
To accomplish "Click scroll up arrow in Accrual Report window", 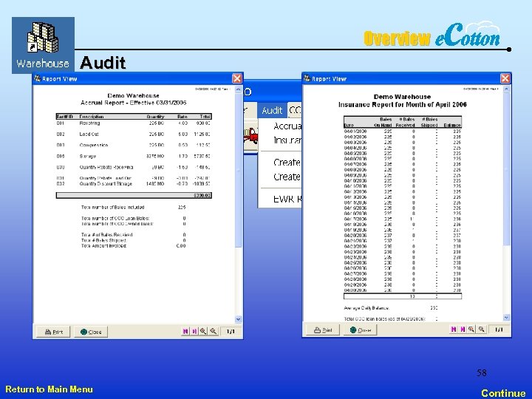I will click(x=238, y=89).
